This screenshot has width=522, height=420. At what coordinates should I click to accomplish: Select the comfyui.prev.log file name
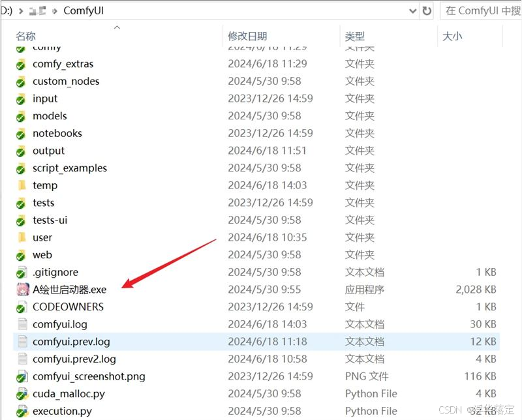[71, 342]
